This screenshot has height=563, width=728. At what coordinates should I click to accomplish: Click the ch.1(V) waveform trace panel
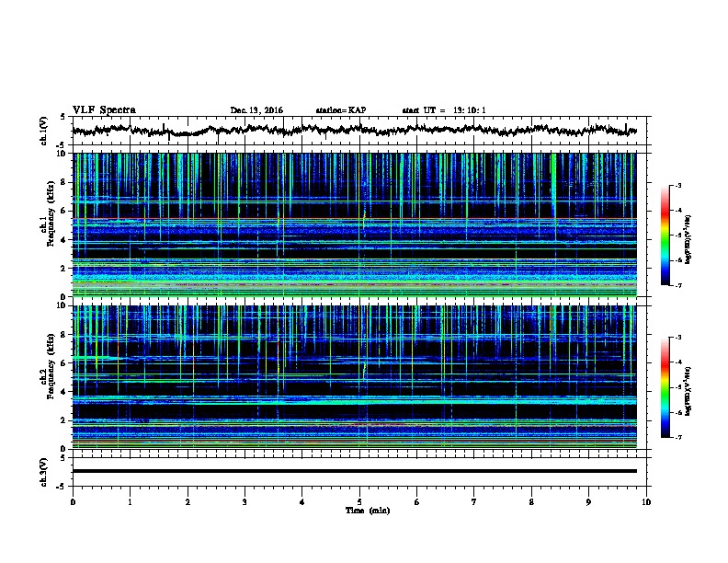pos(359,131)
